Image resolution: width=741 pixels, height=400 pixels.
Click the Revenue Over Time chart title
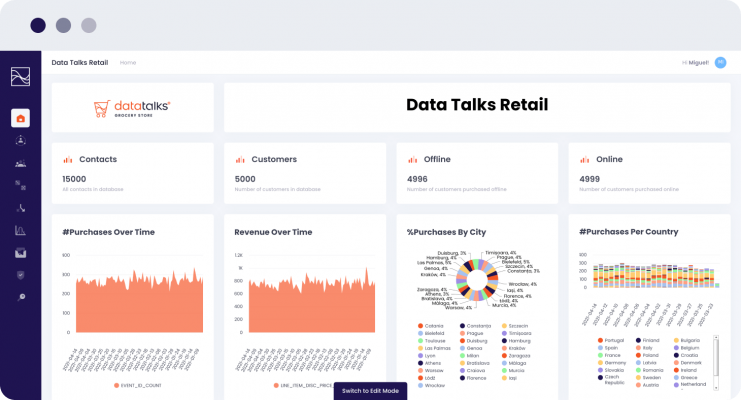[273, 232]
